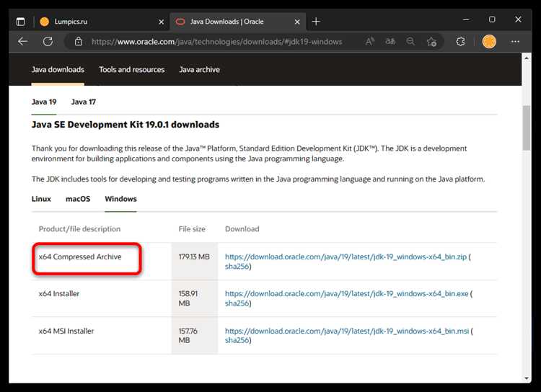541x392 pixels.
Task: Click the File size column header
Action: [x=192, y=229]
